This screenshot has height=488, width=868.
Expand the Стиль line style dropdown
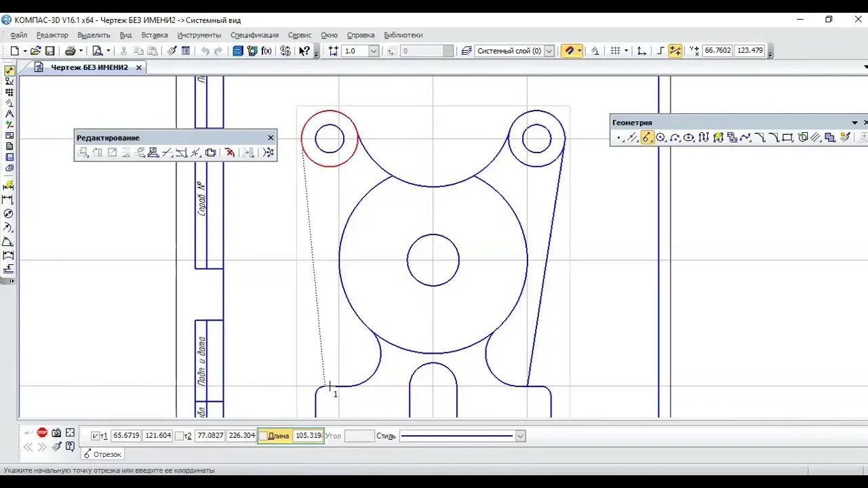point(520,436)
